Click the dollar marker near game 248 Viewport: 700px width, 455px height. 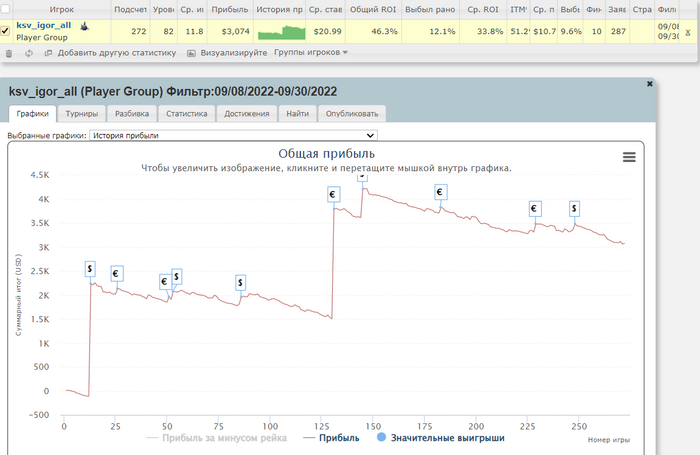[x=574, y=208]
